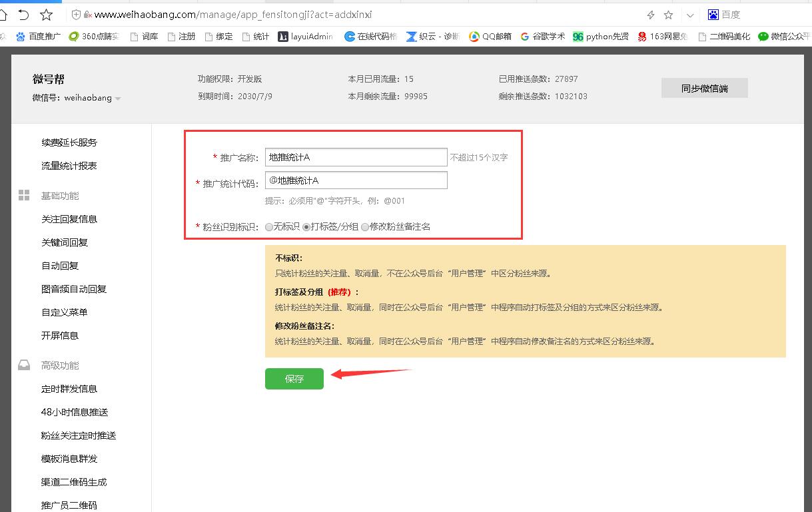Image resolution: width=812 pixels, height=512 pixels.
Task: Open the 百度推广 bookmark
Action: (x=41, y=37)
